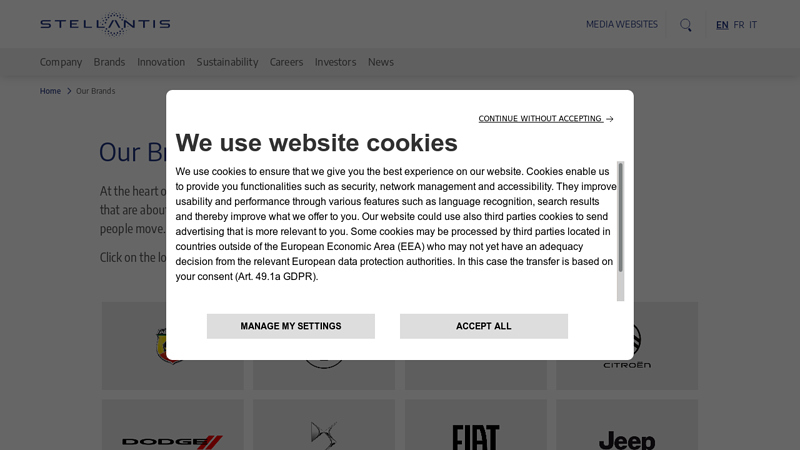The image size is (800, 450).
Task: Click the Stellantis logo in the header
Action: [105, 24]
